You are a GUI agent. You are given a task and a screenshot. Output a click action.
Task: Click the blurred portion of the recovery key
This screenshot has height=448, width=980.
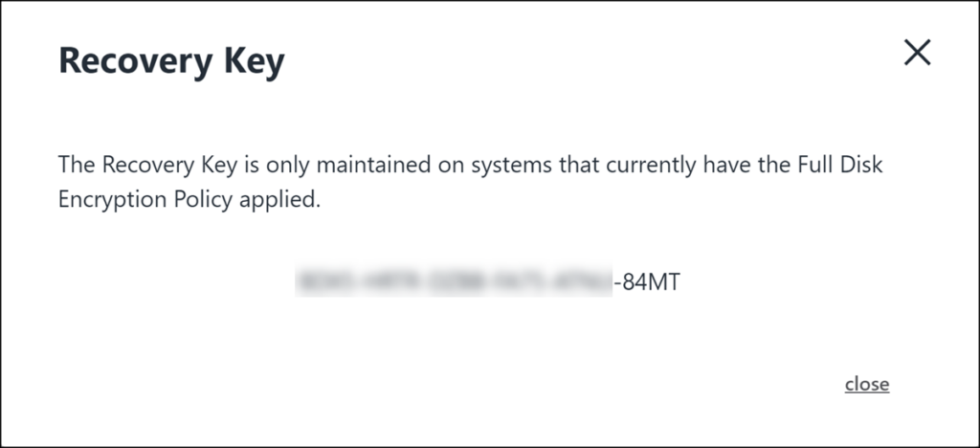[x=455, y=282]
